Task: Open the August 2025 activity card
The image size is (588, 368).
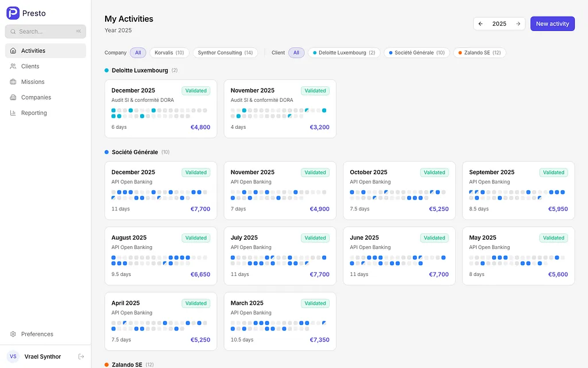Action: [161, 256]
